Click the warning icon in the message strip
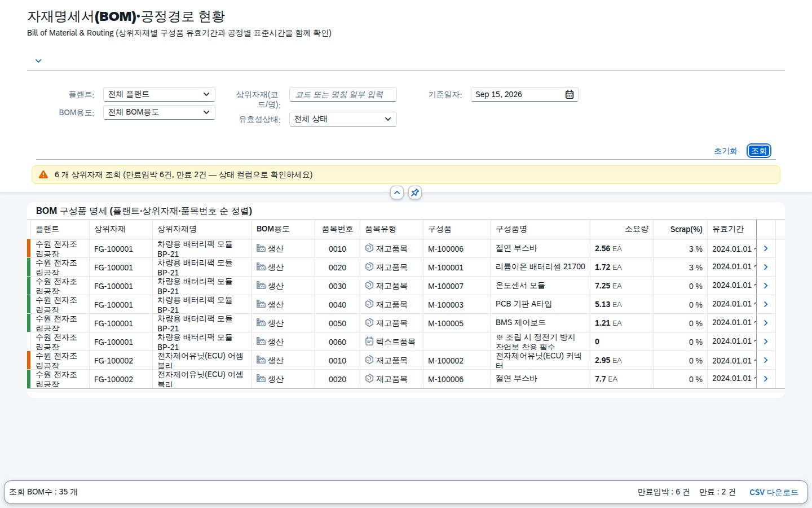Viewport: 812px width, 508px height. coord(43,174)
